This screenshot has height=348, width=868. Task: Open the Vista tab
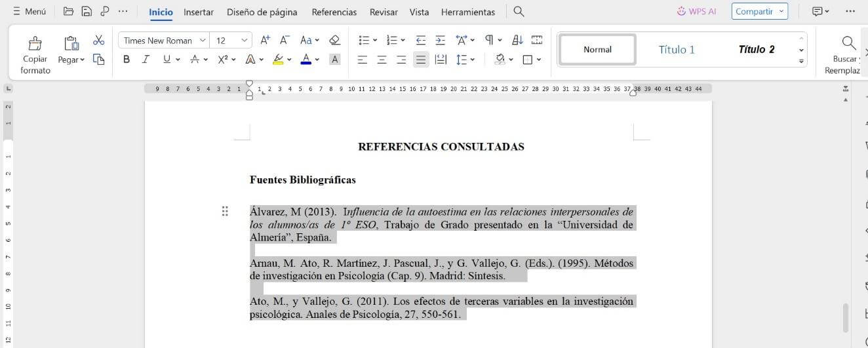[419, 12]
